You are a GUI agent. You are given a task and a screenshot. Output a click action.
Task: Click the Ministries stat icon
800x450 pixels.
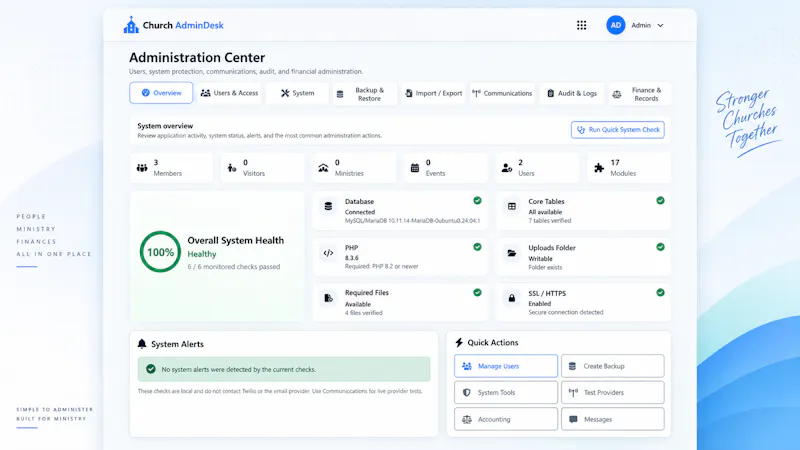pyautogui.click(x=323, y=167)
